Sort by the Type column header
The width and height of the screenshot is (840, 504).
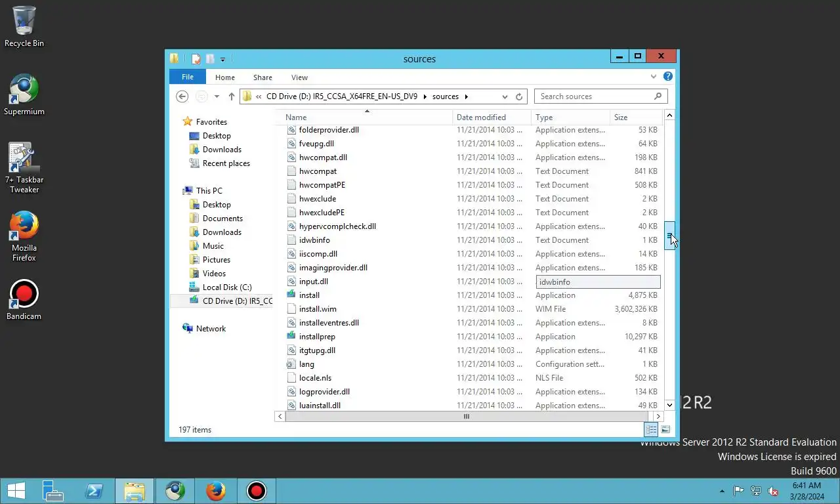[570, 117]
